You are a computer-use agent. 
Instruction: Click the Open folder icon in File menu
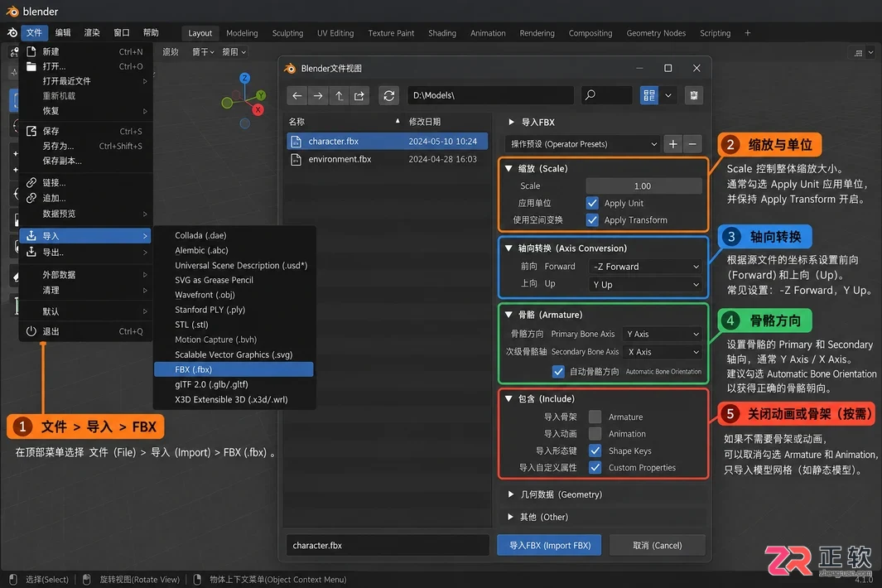[x=31, y=66]
